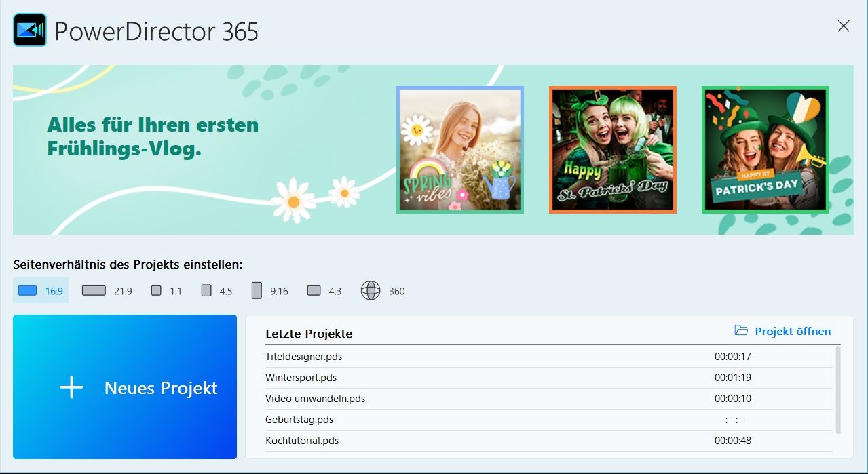
Task: Open the Spring vibes template thumbnail
Action: point(460,150)
